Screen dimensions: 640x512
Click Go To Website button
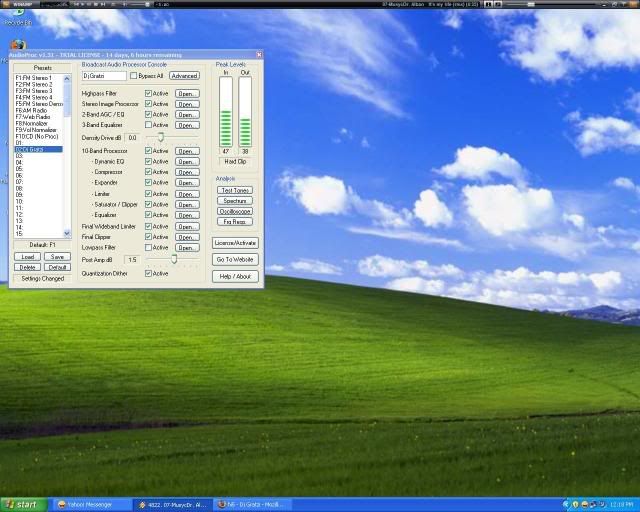coord(235,259)
